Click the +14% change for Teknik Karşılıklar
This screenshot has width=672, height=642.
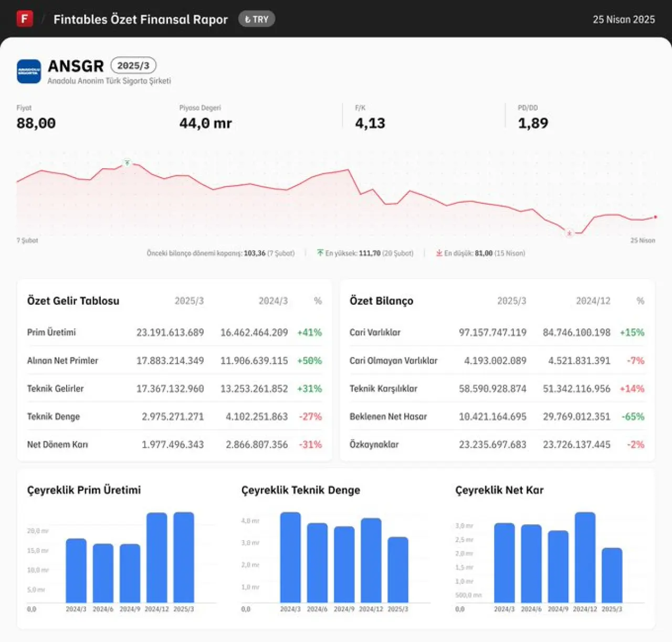tap(632, 388)
